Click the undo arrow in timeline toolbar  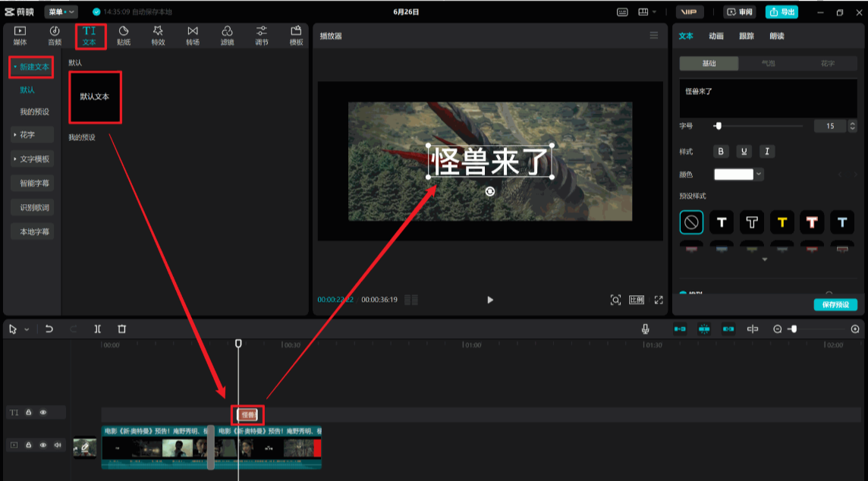pos(49,329)
